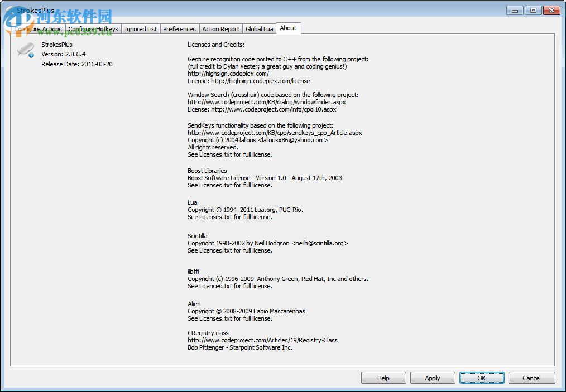Switch to the Configure Actions tab

click(x=37, y=28)
